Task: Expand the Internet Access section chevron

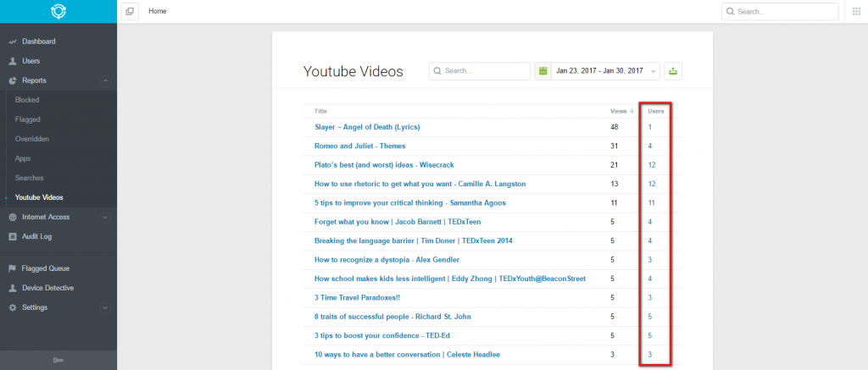Action: pyautogui.click(x=105, y=218)
